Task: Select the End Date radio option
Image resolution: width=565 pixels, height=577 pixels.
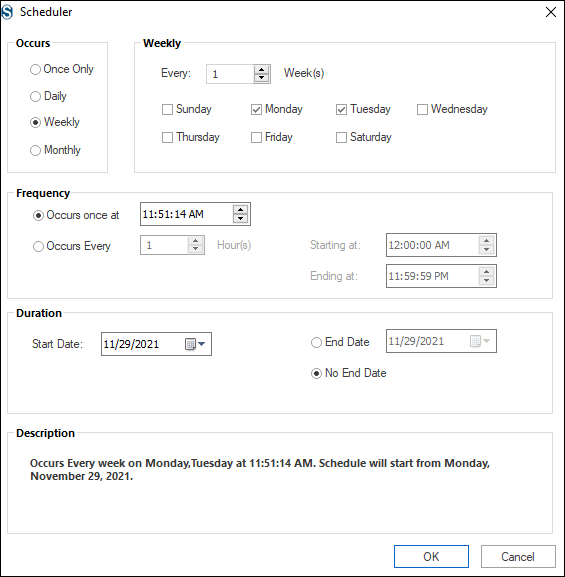Action: (x=340, y=342)
